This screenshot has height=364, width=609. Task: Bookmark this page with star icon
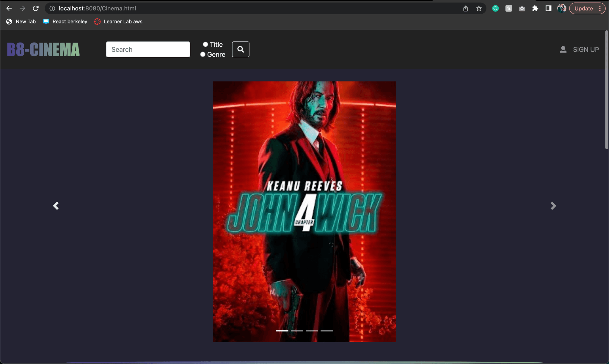pyautogui.click(x=479, y=8)
